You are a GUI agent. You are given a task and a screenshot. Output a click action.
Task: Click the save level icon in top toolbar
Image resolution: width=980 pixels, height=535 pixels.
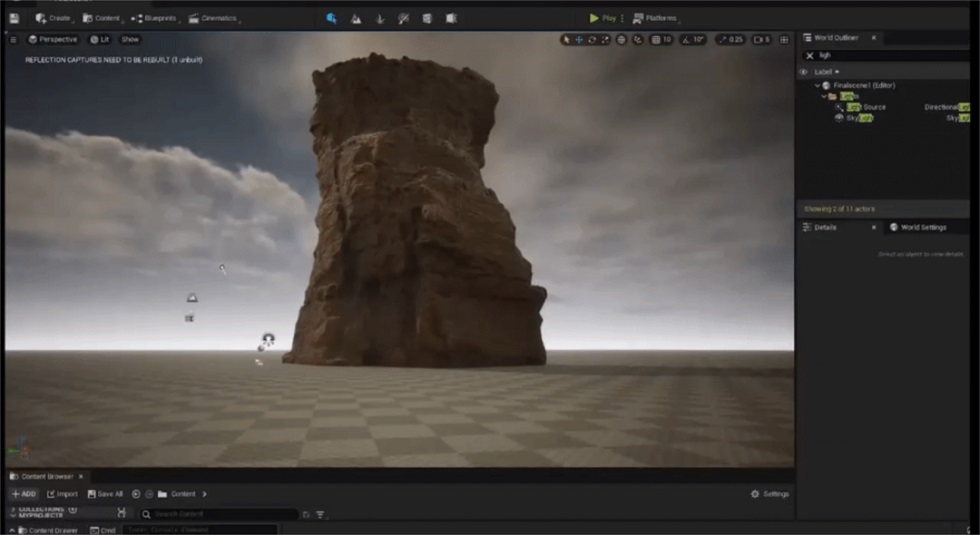[x=14, y=18]
